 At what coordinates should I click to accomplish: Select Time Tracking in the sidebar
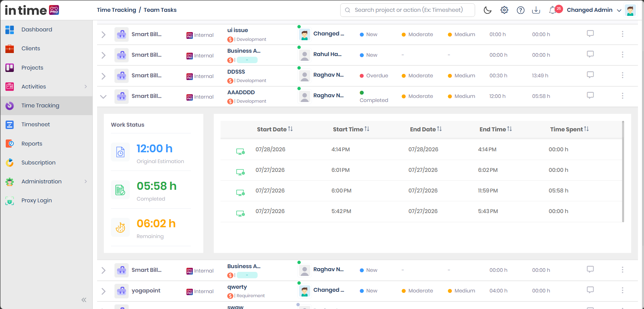click(x=47, y=106)
